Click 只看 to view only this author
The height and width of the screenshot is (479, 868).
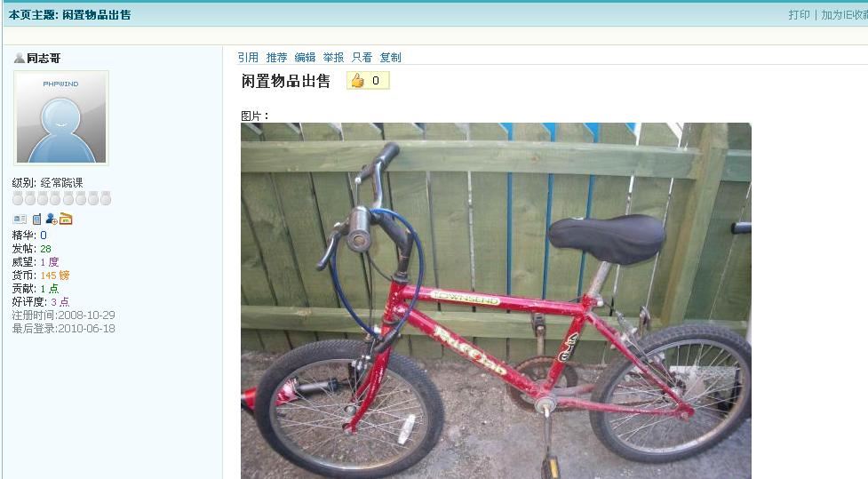coord(362,57)
